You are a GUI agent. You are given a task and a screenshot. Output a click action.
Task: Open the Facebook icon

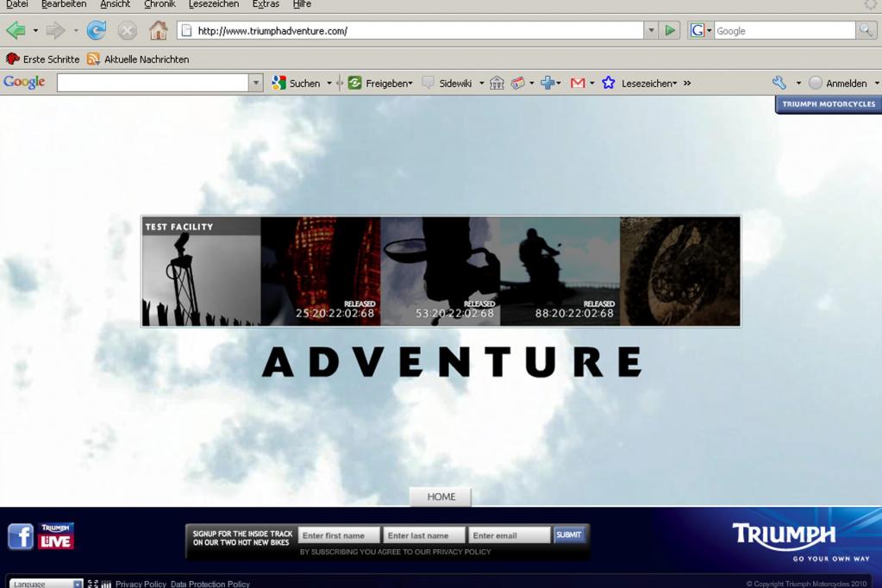pos(21,536)
